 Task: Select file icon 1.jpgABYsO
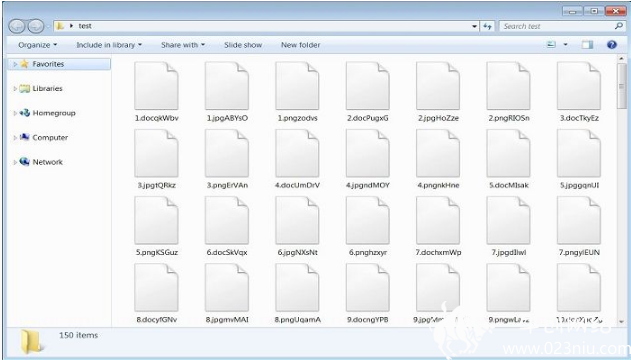pos(227,86)
